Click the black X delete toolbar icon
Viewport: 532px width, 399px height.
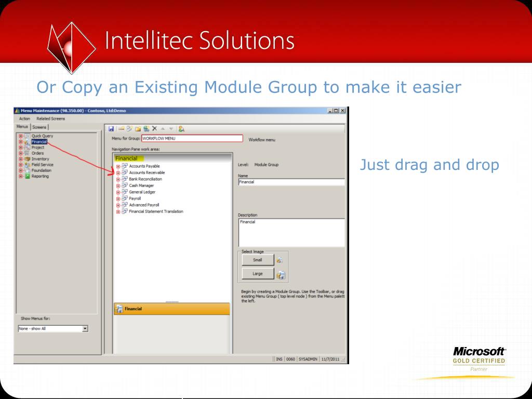click(154, 129)
